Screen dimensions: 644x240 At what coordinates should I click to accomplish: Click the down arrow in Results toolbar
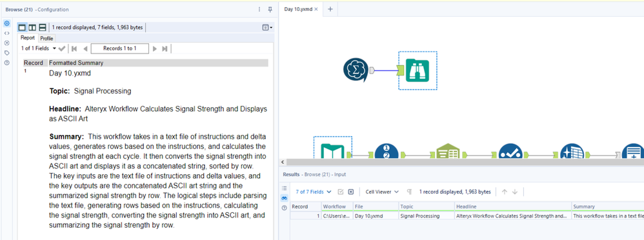point(515,192)
